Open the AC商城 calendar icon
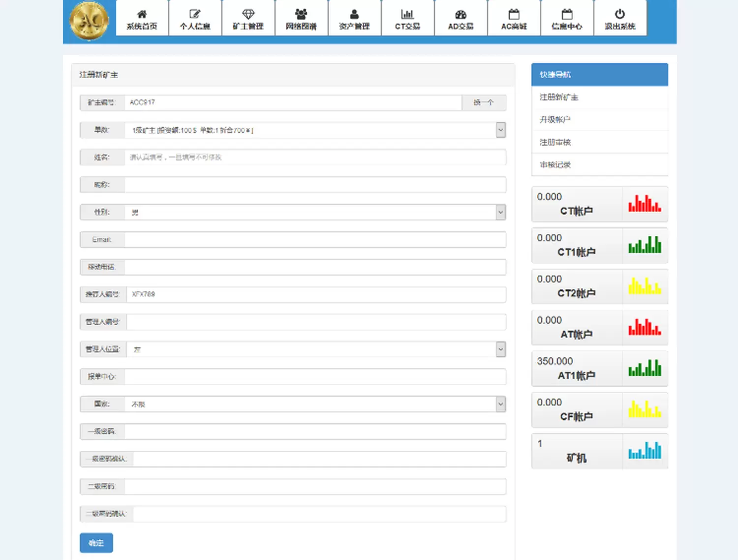The height and width of the screenshot is (560, 738). click(514, 14)
